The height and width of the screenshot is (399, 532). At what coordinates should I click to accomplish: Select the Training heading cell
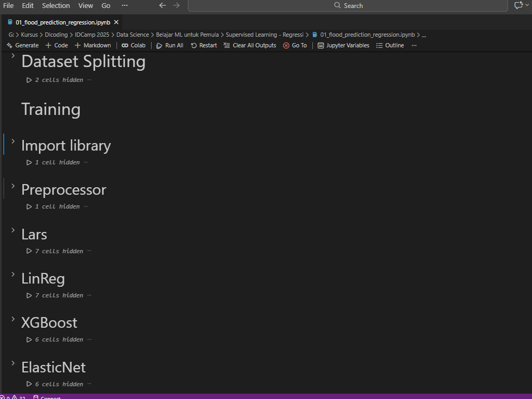[51, 109]
